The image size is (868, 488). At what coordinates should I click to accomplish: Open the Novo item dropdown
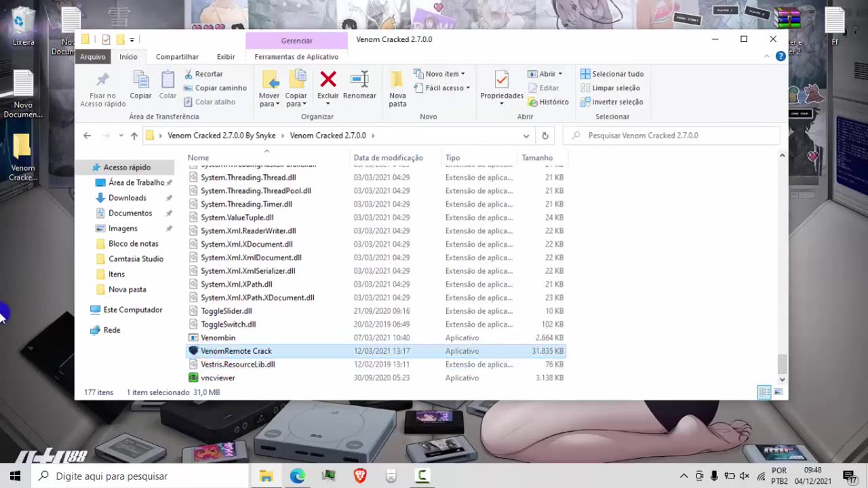(x=439, y=74)
